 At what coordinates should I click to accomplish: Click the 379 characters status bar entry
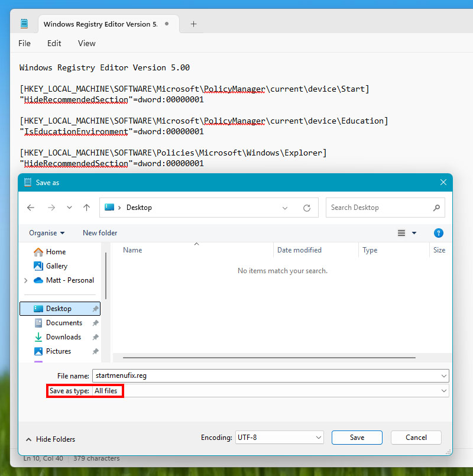pos(96,458)
